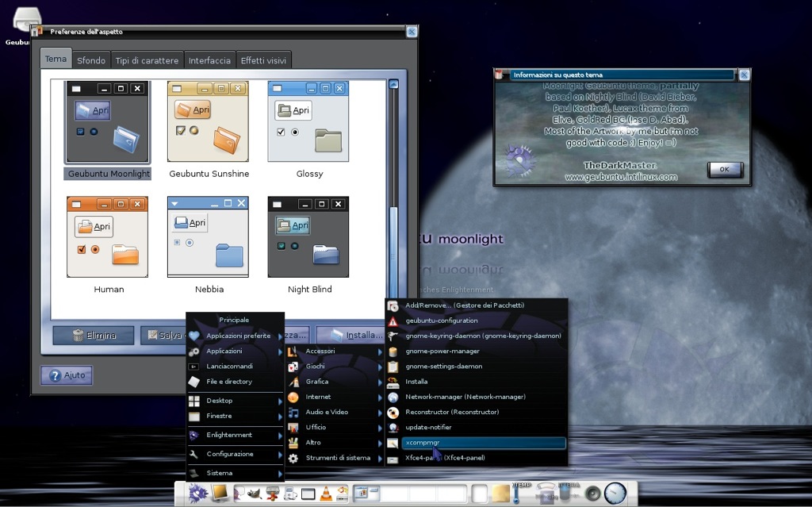Launch VLC media player from dock
Viewport: 812px width, 507px height.
[326, 493]
